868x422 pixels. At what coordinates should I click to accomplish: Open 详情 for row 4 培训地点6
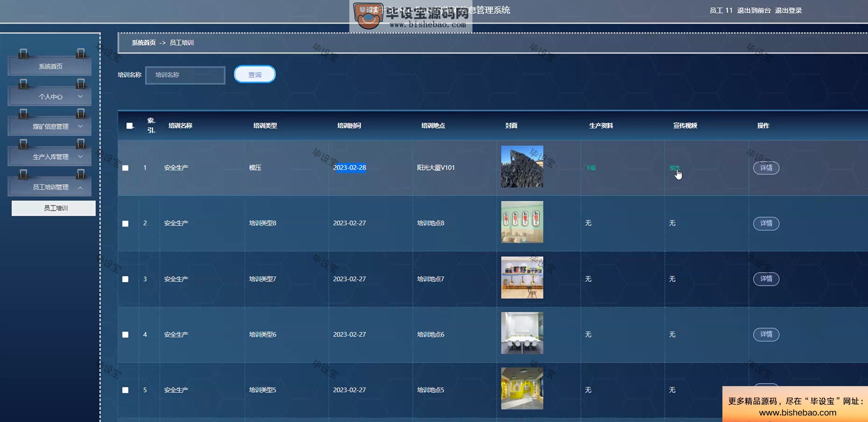766,335
